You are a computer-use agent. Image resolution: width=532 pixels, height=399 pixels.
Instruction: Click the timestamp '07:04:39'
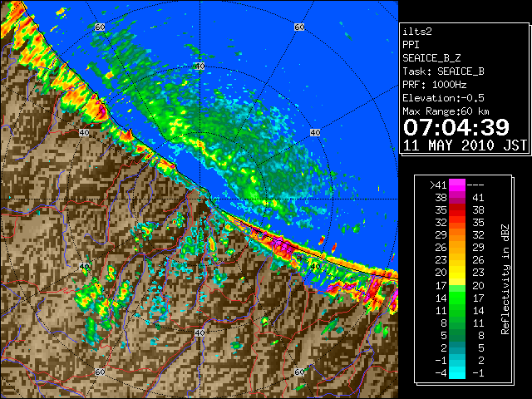pyautogui.click(x=456, y=127)
